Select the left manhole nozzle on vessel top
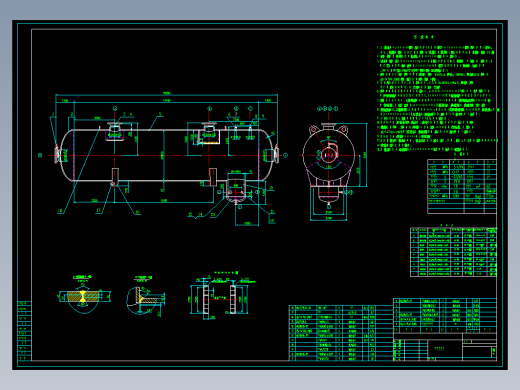The width and height of the screenshot is (520, 390). 115,132
